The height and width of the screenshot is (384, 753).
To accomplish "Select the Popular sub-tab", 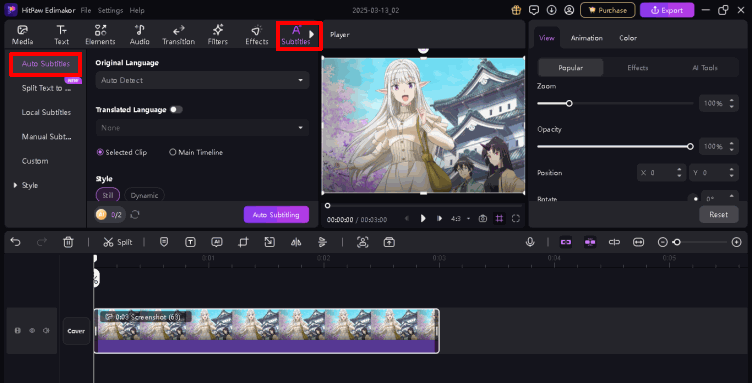I will pyautogui.click(x=571, y=68).
